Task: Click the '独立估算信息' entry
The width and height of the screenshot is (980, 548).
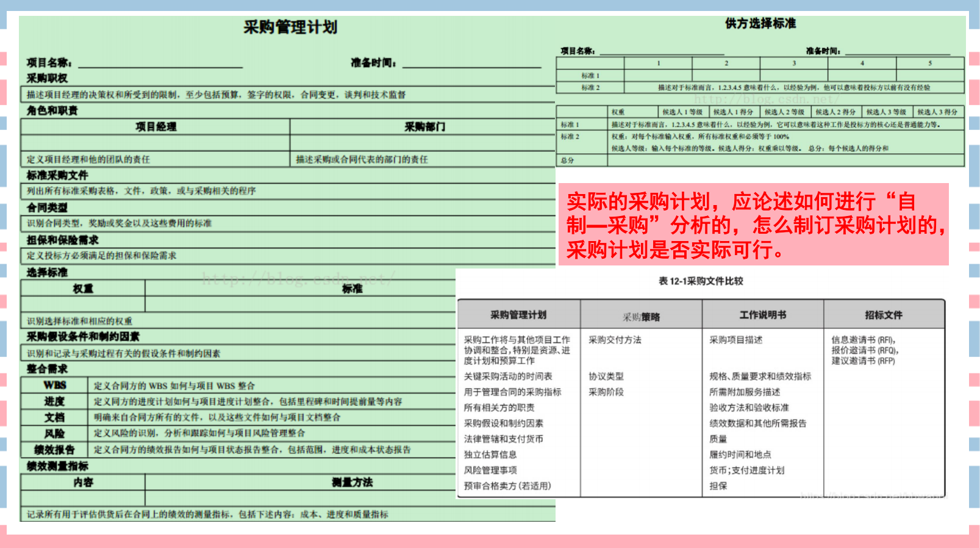Action: (x=490, y=455)
